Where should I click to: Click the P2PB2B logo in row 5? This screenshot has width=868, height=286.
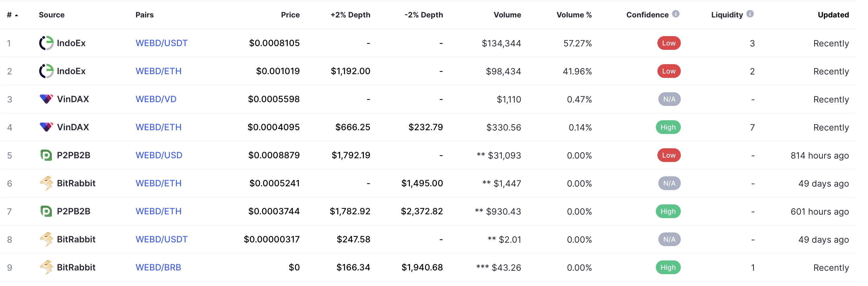tap(46, 155)
